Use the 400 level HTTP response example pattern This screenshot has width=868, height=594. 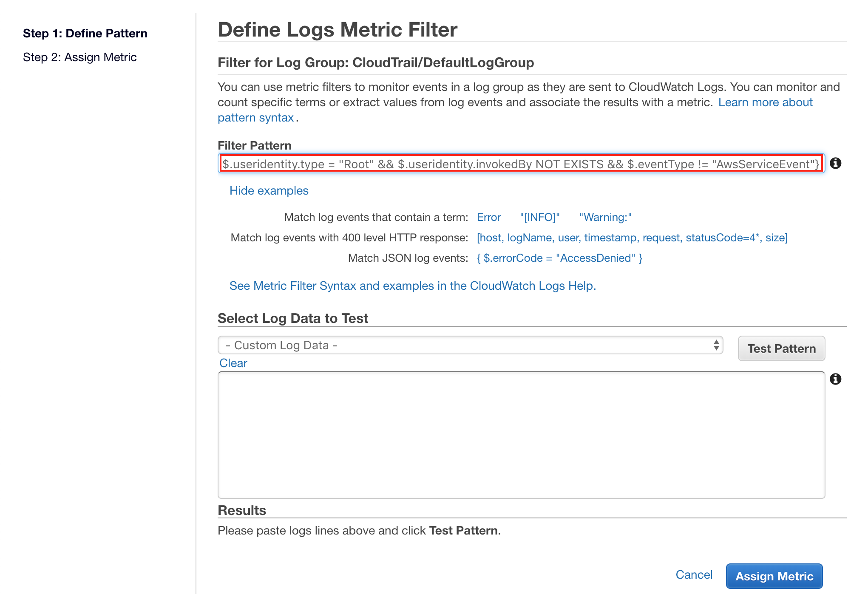tap(632, 238)
